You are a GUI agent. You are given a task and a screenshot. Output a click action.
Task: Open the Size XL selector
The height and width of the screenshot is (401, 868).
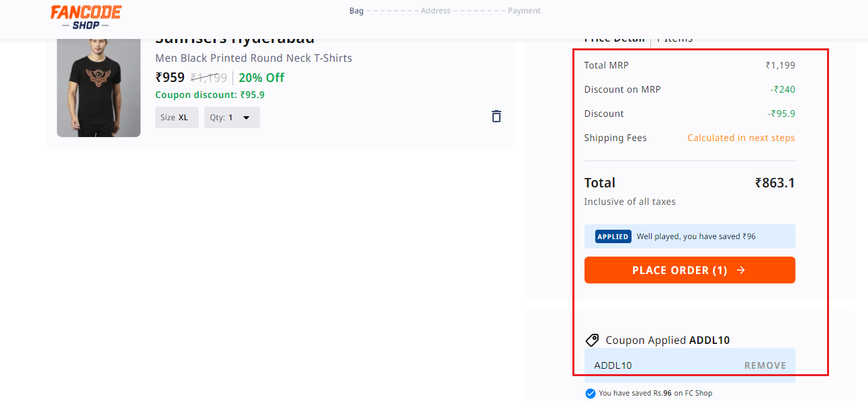pos(177,117)
